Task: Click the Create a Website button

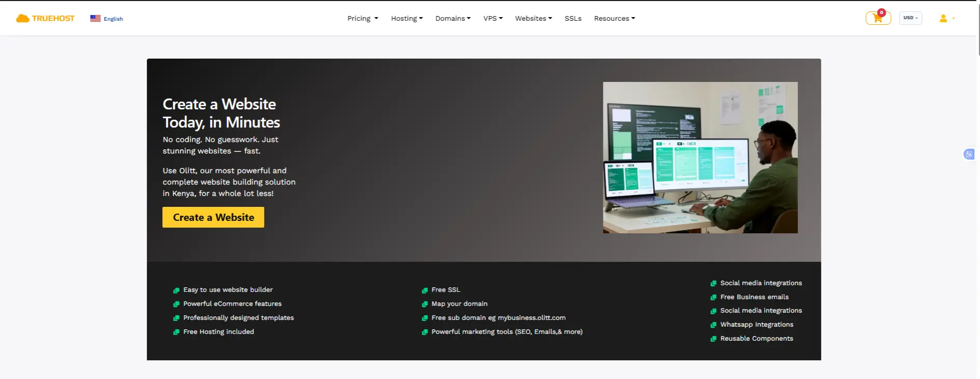Action: point(213,217)
